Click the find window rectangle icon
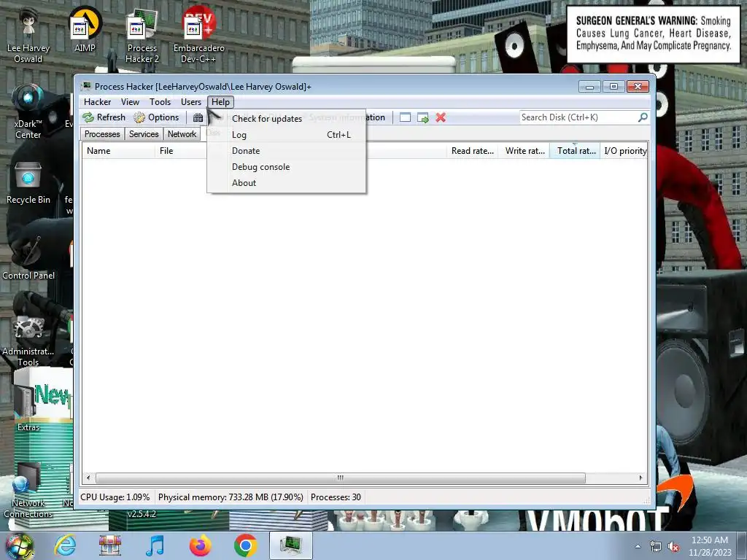This screenshot has height=560, width=747. point(405,117)
